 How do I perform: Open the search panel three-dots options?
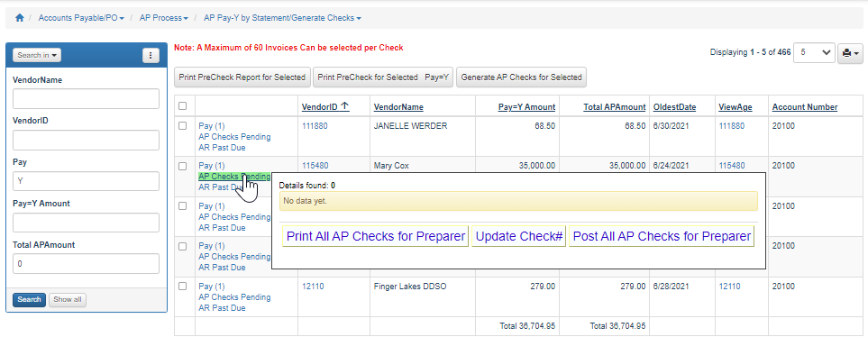coord(151,55)
